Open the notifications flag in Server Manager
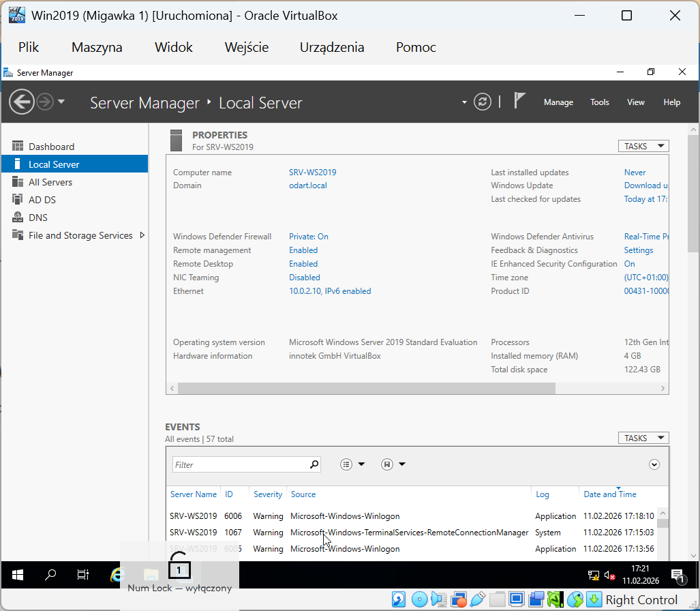Viewport: 700px width, 611px height. coord(519,100)
